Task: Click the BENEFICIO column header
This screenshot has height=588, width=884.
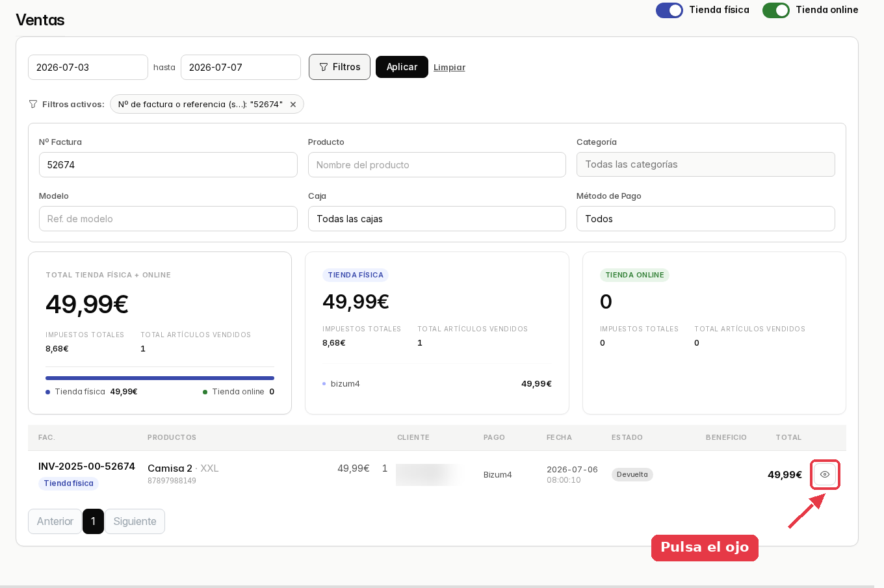Action: point(726,438)
